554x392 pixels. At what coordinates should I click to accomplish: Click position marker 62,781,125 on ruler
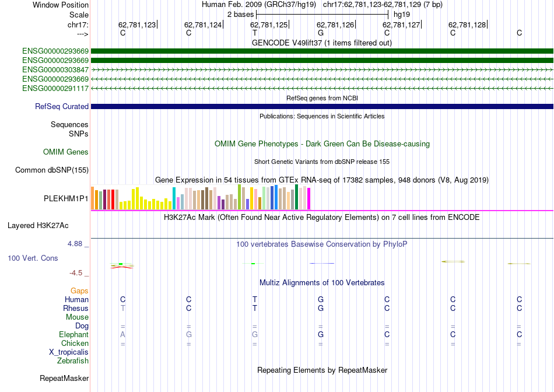point(269,24)
